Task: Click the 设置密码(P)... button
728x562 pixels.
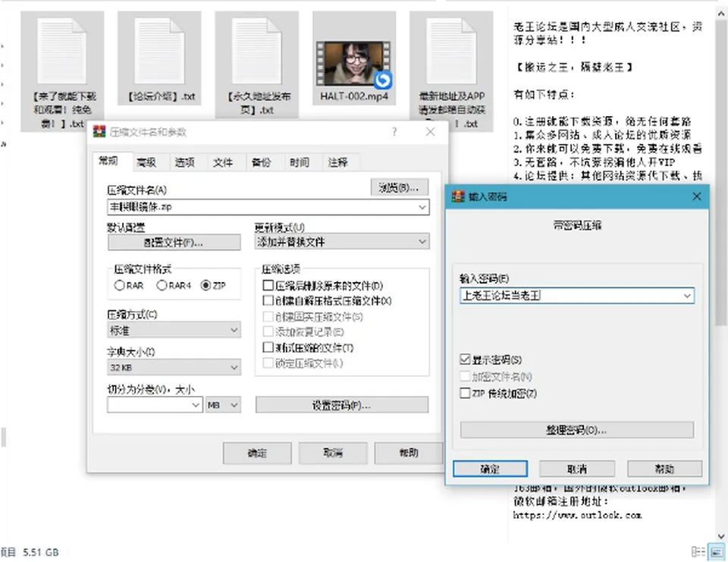Action: pos(342,405)
